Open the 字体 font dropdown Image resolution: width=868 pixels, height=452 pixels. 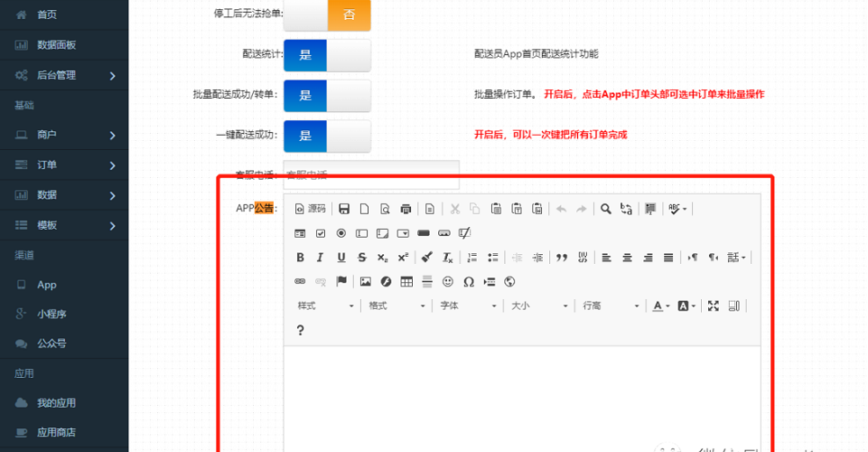pyautogui.click(x=467, y=306)
